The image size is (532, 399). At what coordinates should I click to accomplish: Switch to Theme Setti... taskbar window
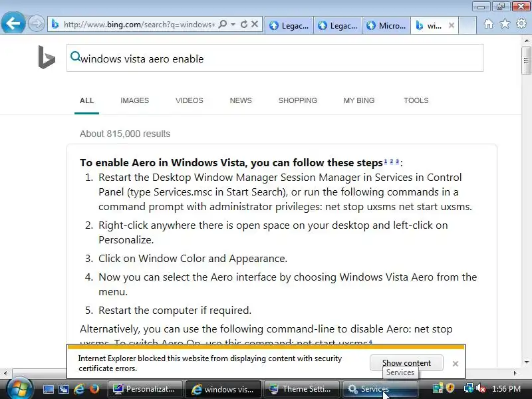[302, 389]
